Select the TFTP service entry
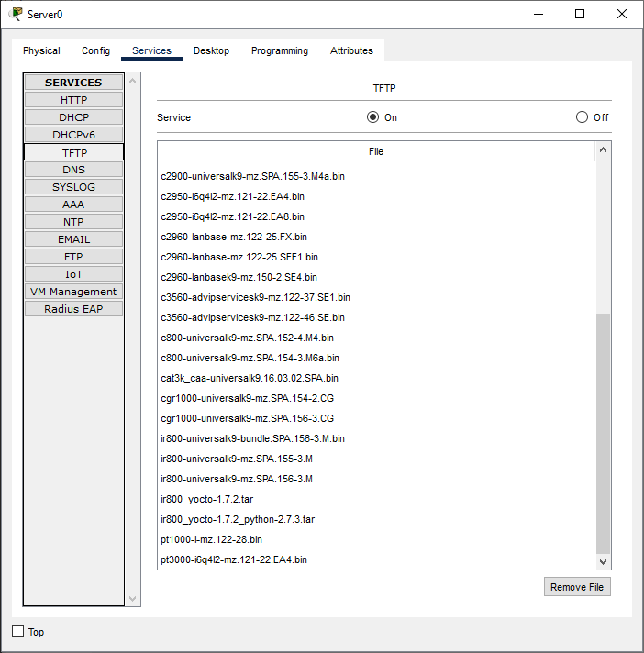Image resolution: width=644 pixels, height=653 pixels. [x=73, y=152]
